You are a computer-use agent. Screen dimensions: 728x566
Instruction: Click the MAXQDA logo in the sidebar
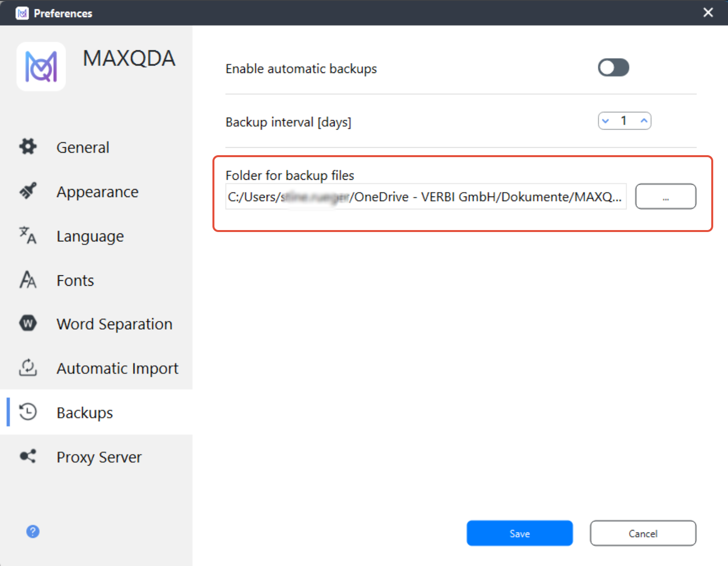click(41, 67)
